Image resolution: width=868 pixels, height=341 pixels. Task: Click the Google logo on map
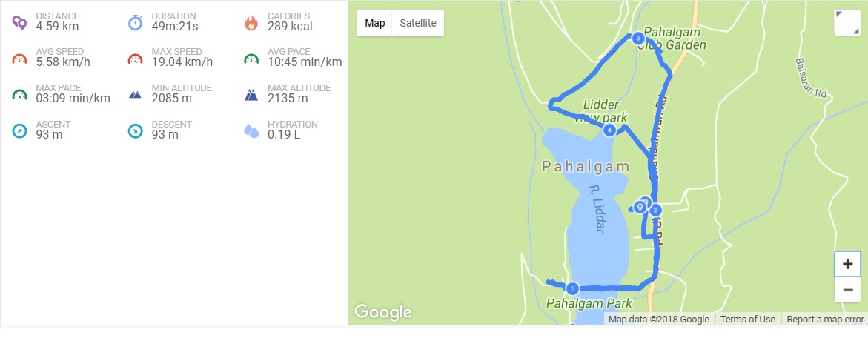tap(383, 312)
